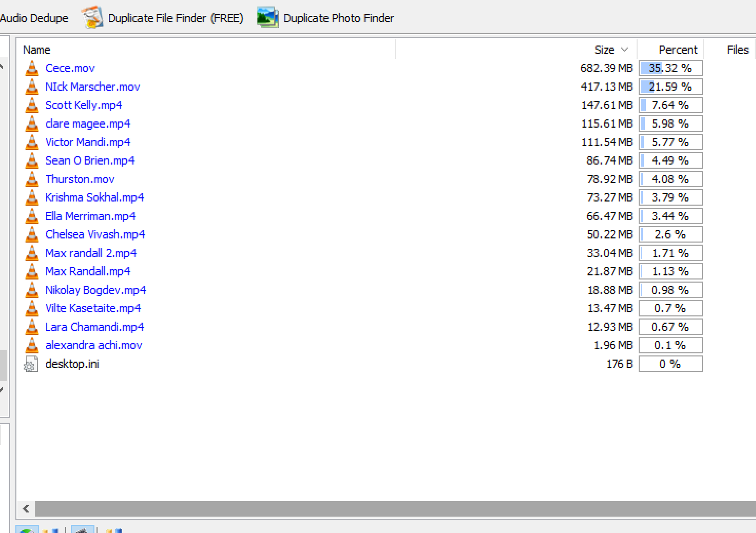The image size is (756, 533).
Task: Open Duplicate Photo Finder label
Action: 338,18
